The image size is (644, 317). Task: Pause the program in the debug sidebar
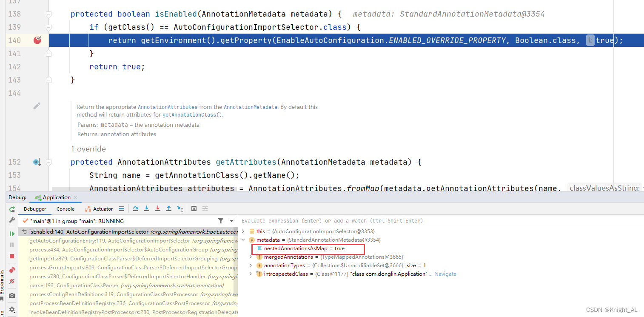[12, 245]
